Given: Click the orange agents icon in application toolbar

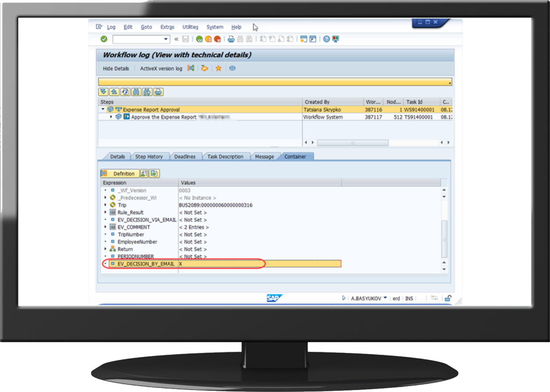Looking at the screenshot, I should [x=204, y=68].
